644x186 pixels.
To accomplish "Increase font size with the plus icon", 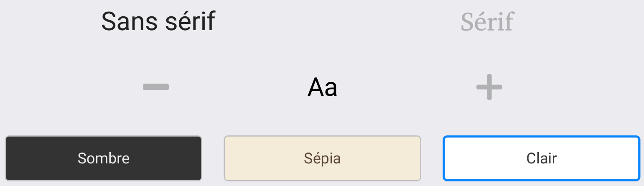I will [489, 87].
